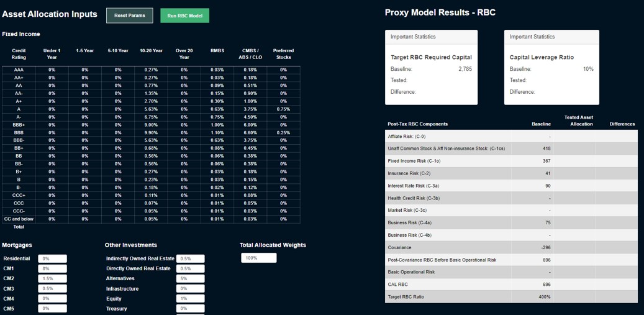Select the CM3 mortgage weight field
This screenshot has height=315, width=644.
(x=52, y=288)
